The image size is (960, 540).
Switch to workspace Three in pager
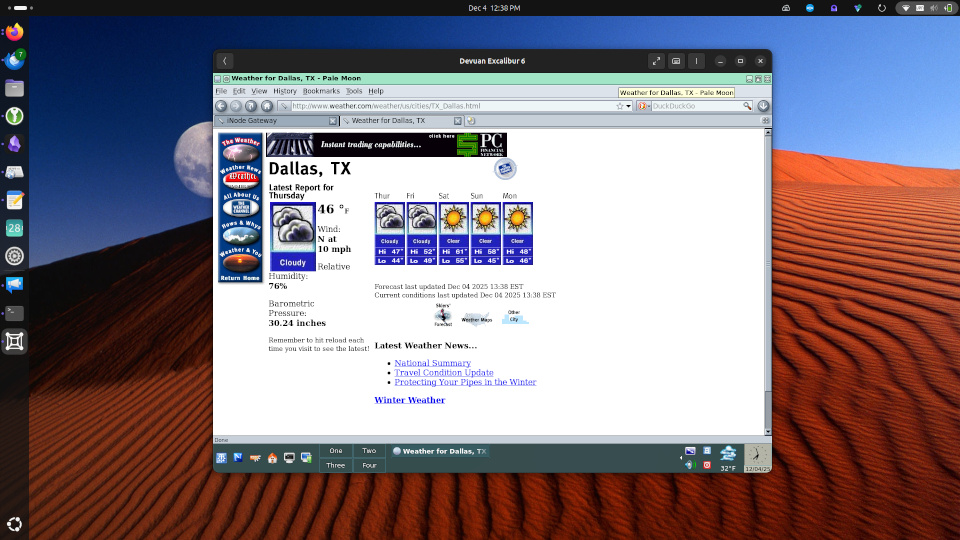335,465
